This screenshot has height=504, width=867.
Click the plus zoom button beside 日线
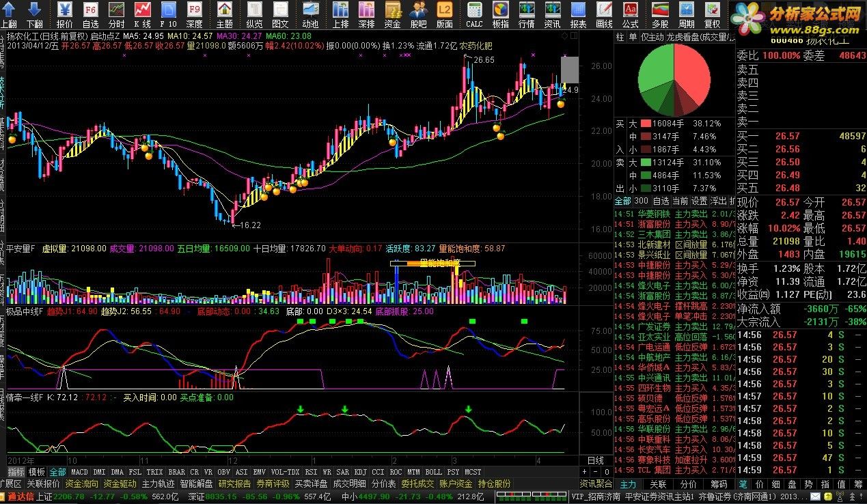click(583, 472)
